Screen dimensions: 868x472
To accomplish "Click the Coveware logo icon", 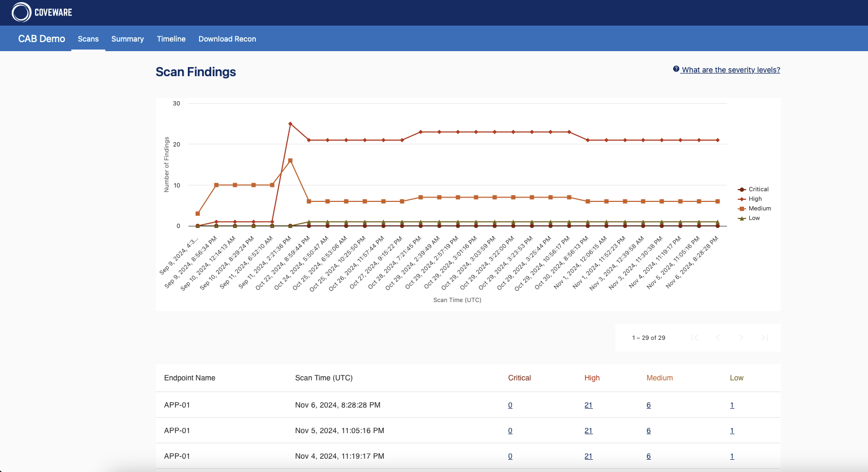I will (x=21, y=12).
